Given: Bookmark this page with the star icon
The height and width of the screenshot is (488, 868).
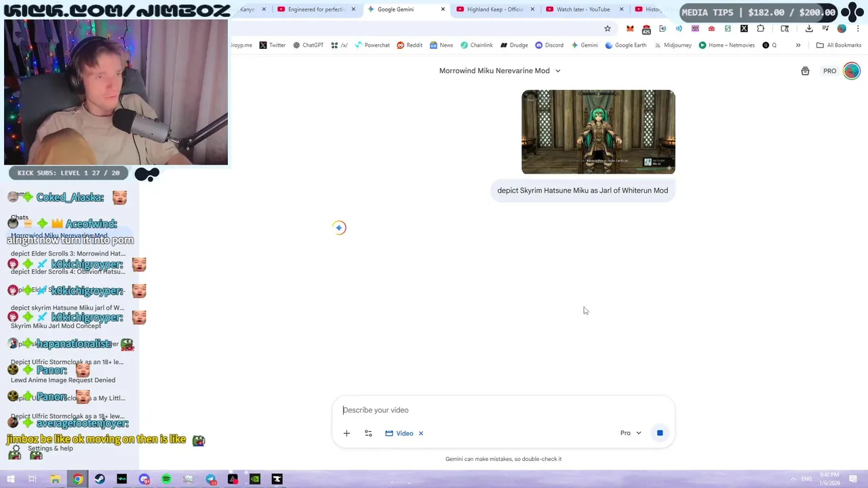Looking at the screenshot, I should [608, 28].
